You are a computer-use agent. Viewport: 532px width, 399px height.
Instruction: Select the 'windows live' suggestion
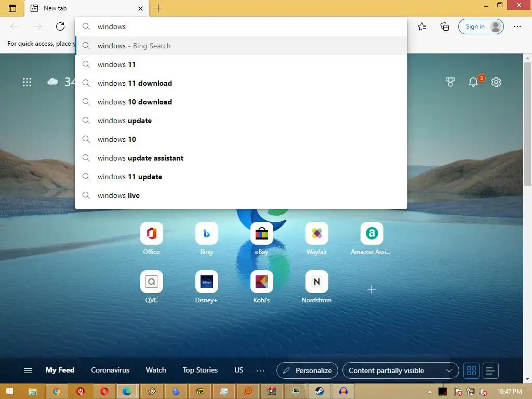pyautogui.click(x=241, y=195)
